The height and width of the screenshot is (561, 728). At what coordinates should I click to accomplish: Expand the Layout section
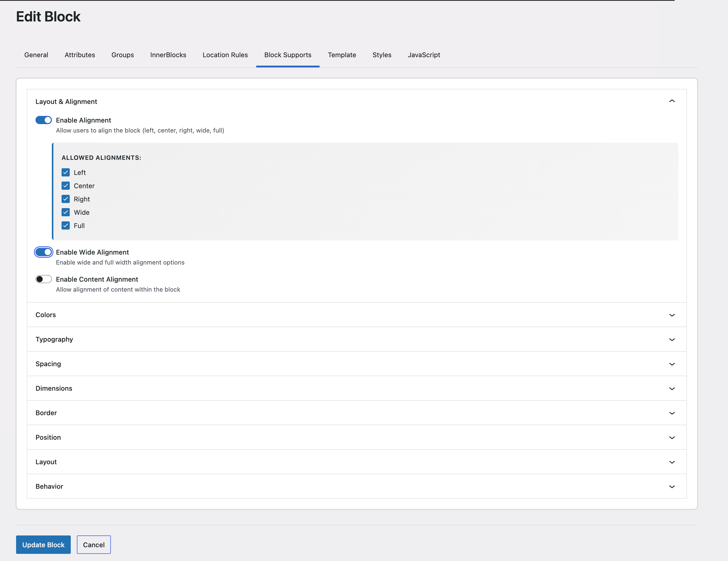point(357,462)
